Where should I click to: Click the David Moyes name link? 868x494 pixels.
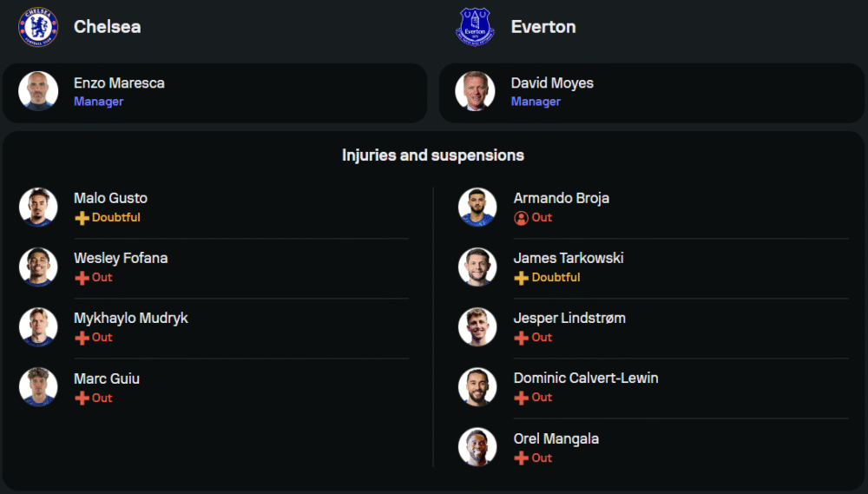click(552, 83)
